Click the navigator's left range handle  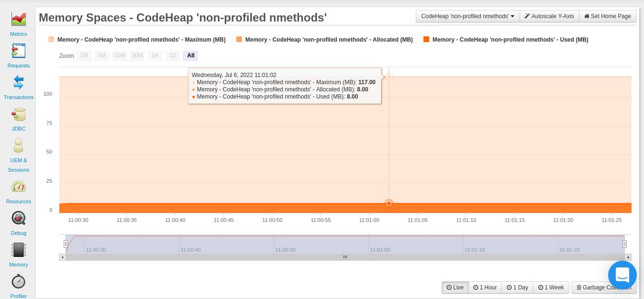click(x=66, y=244)
